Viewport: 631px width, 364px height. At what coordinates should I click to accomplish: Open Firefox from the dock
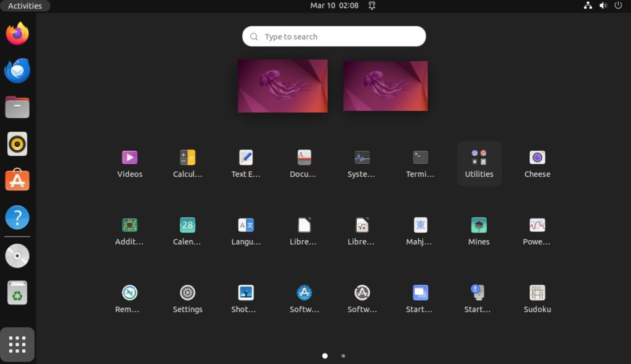click(x=17, y=34)
